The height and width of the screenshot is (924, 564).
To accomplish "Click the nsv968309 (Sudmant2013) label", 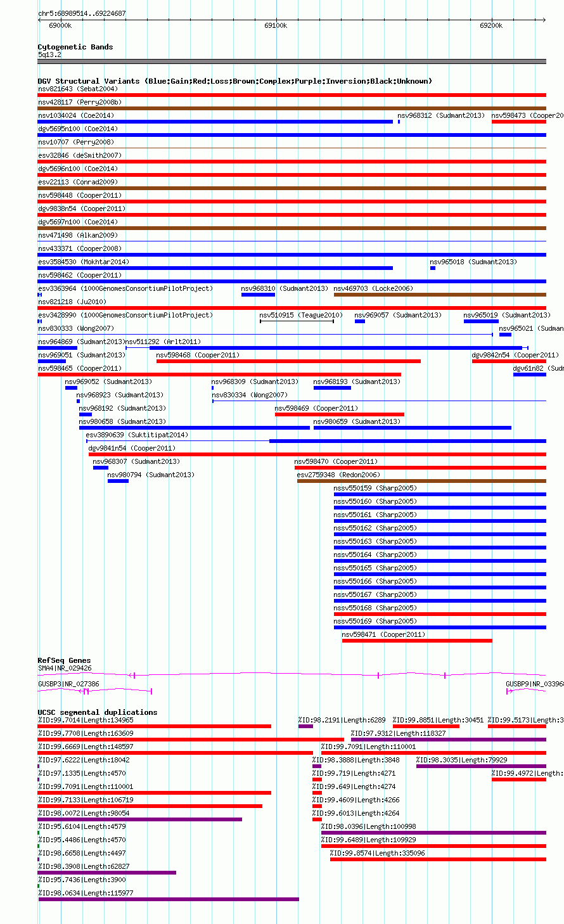I will tap(255, 382).
